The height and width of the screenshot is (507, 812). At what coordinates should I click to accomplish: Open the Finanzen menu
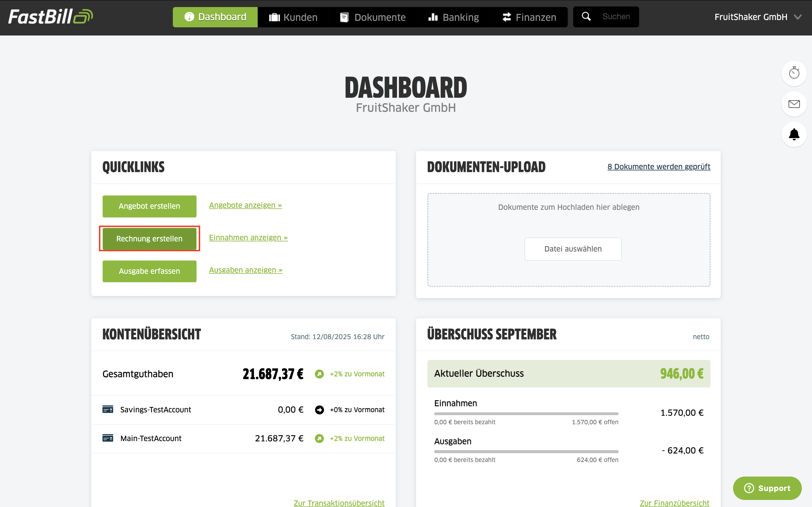529,17
